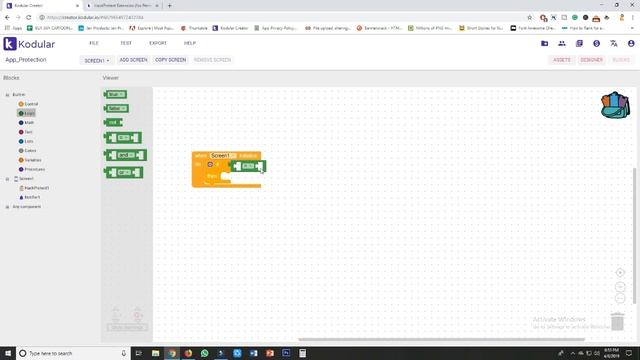Click the Kodular logo
Image resolution: width=640 pixels, height=360 pixels.
pyautogui.click(x=29, y=44)
